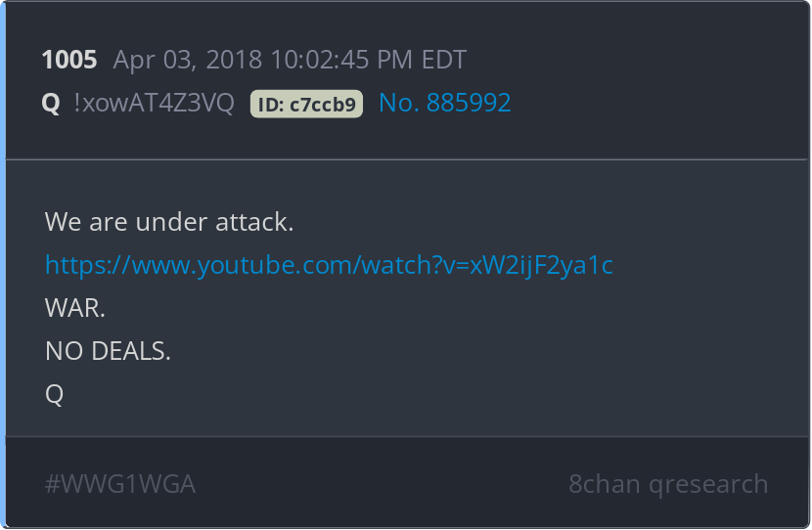Image resolution: width=812 pixels, height=530 pixels.
Task: Click post link No. 885992
Action: click(445, 103)
